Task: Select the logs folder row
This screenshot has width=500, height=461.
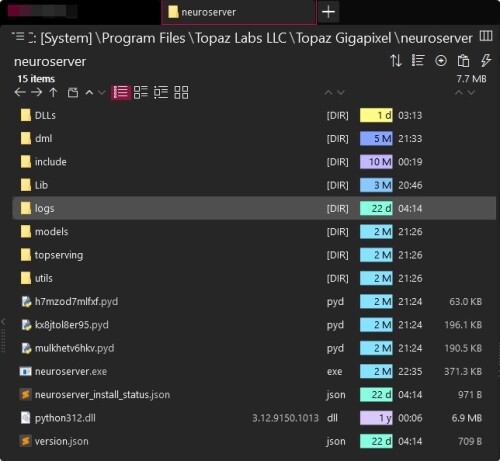Action: (254, 208)
